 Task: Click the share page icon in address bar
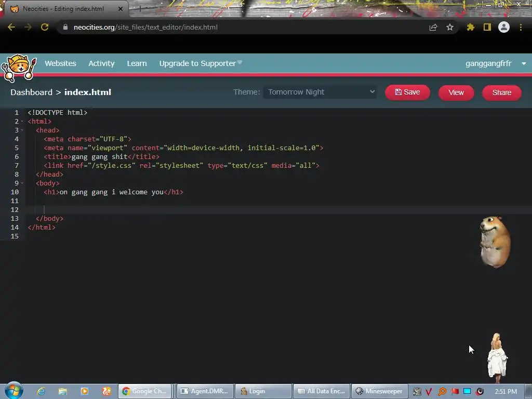(433, 28)
